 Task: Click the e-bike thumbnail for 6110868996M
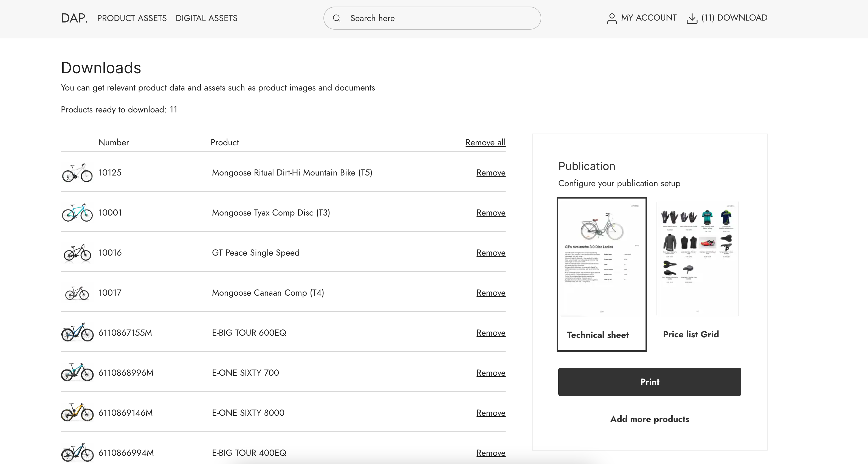pos(77,372)
